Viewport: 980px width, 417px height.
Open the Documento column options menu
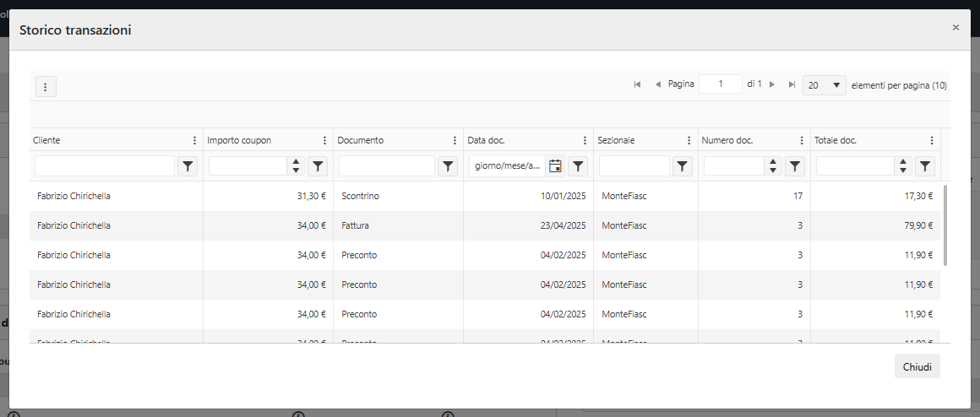point(455,140)
